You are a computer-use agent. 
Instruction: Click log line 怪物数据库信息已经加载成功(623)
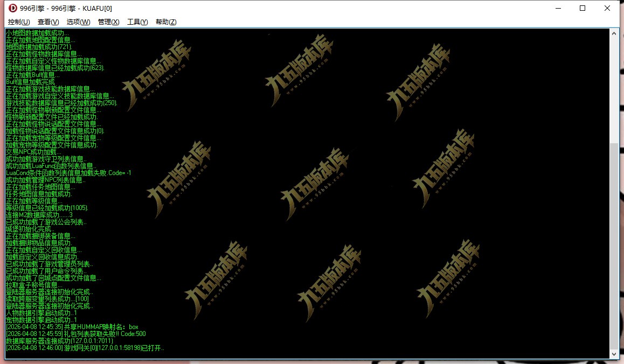click(x=55, y=68)
